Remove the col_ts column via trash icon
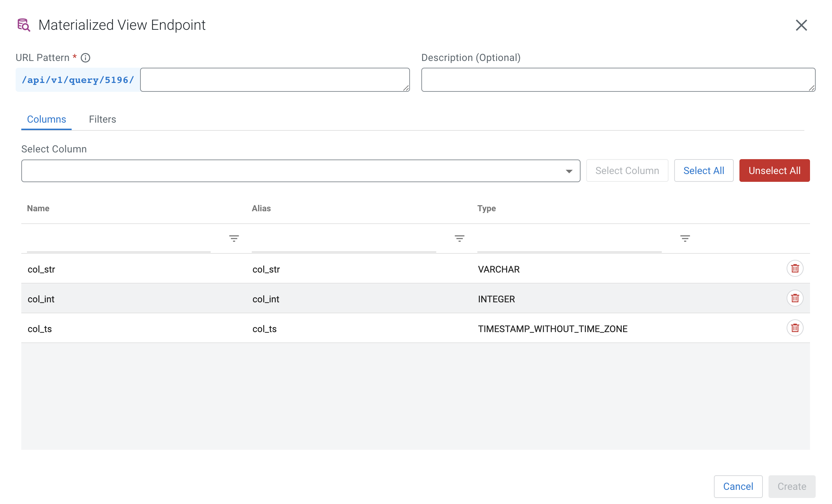Screen dimensions: 832x504 click(795, 328)
